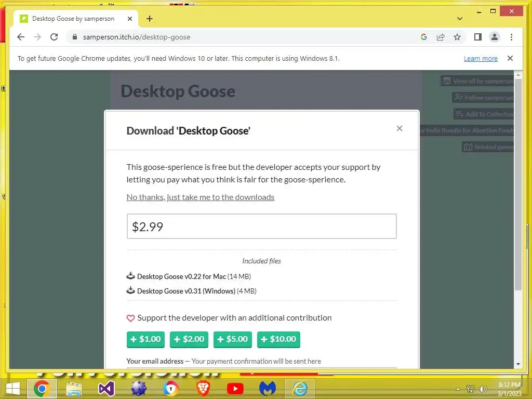This screenshot has height=399, width=532.
Task: View site info lock icon
Action: point(75,37)
